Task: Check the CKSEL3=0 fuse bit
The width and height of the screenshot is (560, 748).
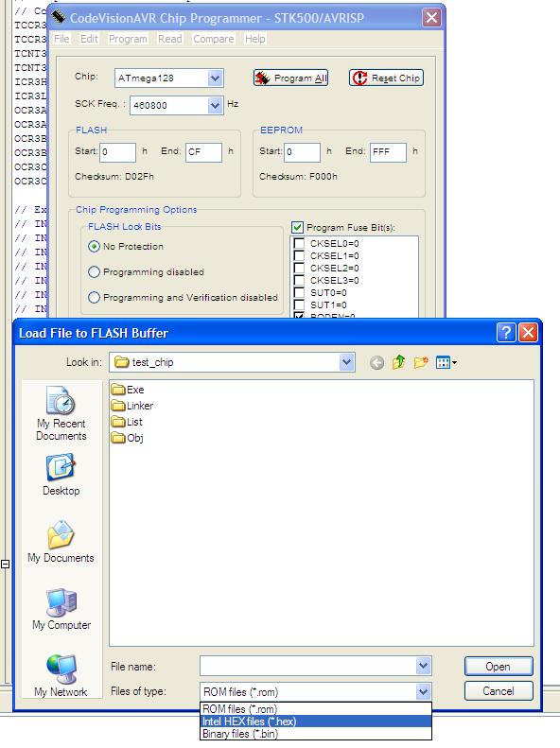Action: 299,281
